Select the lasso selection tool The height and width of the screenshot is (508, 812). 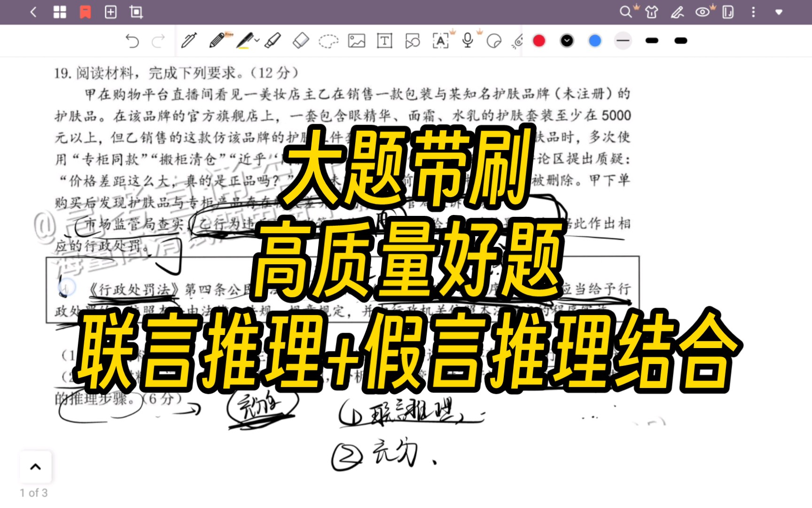click(x=328, y=41)
